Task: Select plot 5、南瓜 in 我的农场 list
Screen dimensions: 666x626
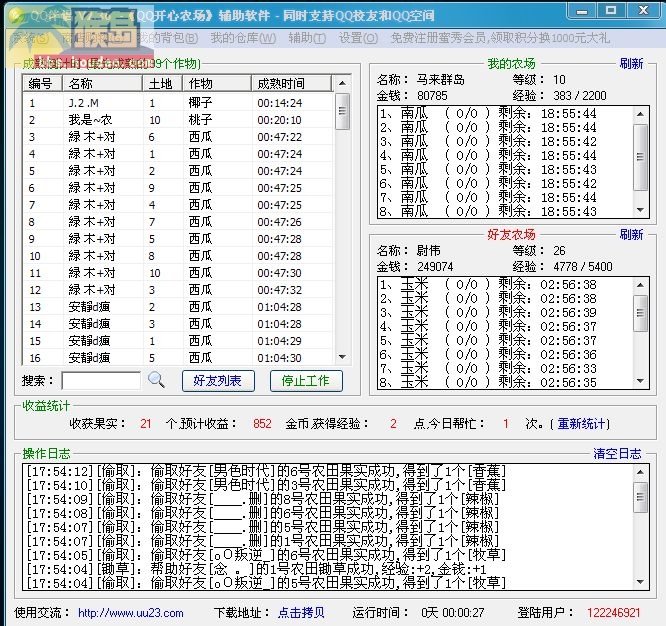Action: 505,169
